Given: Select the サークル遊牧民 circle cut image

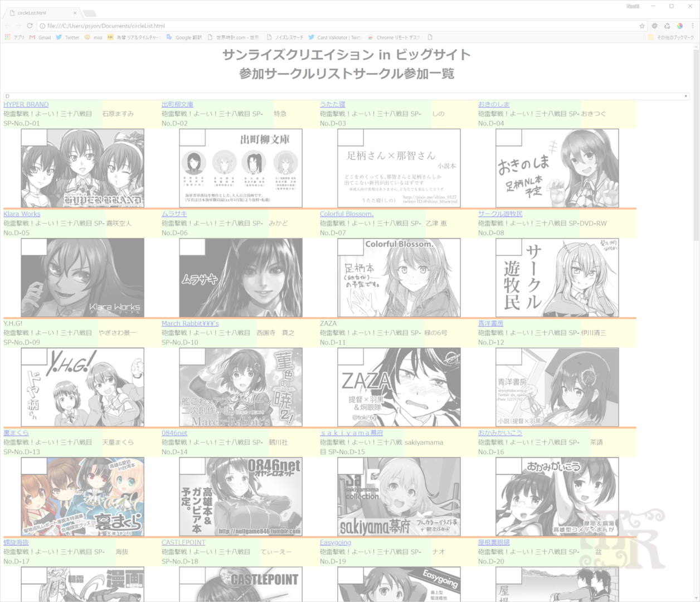Looking at the screenshot, I should tap(557, 278).
